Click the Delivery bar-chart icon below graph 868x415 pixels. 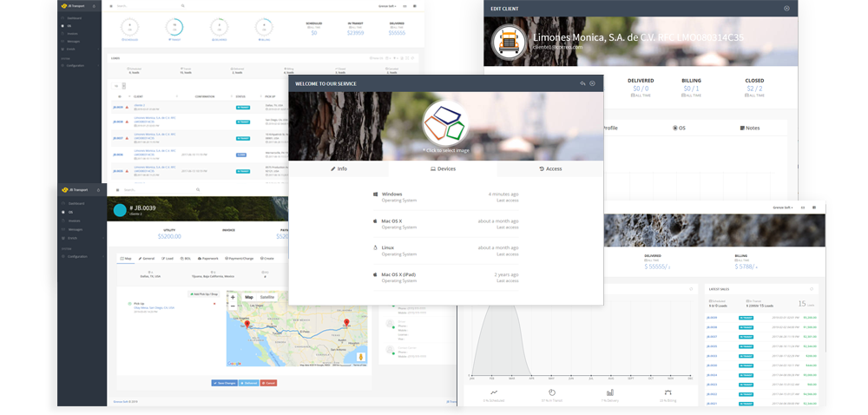pyautogui.click(x=610, y=392)
